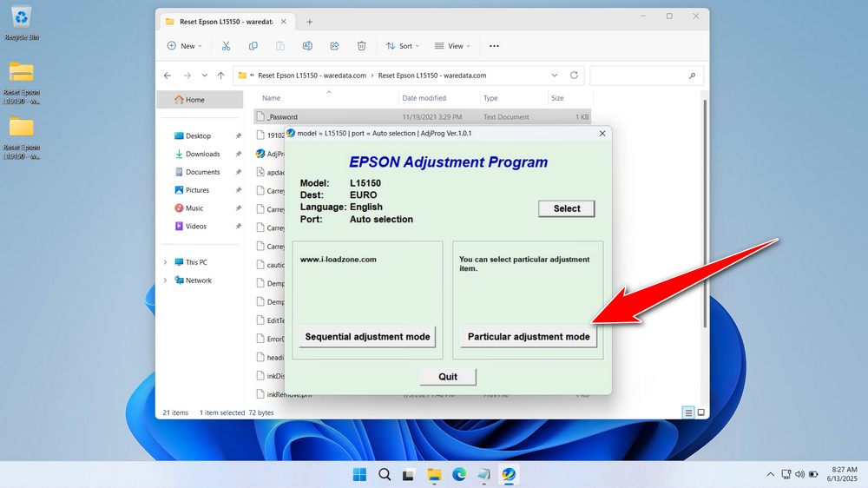Click the Share icon in Explorer toolbar

click(334, 46)
